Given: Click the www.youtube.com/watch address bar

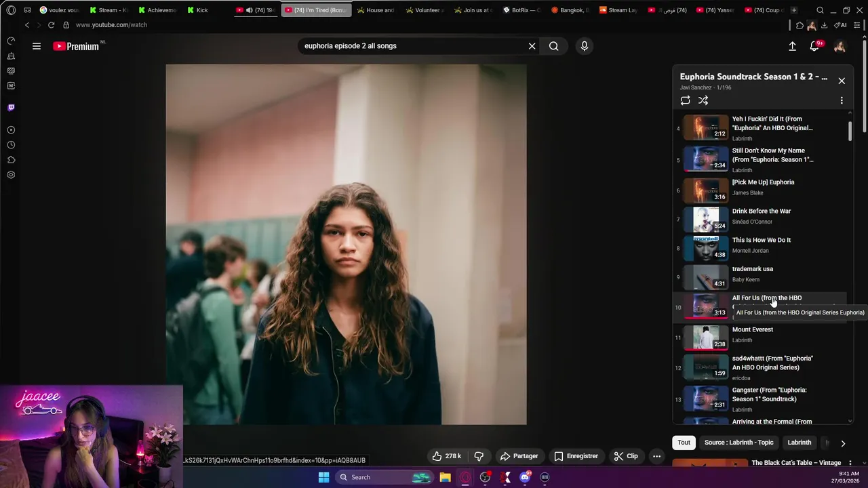Looking at the screenshot, I should point(111,25).
